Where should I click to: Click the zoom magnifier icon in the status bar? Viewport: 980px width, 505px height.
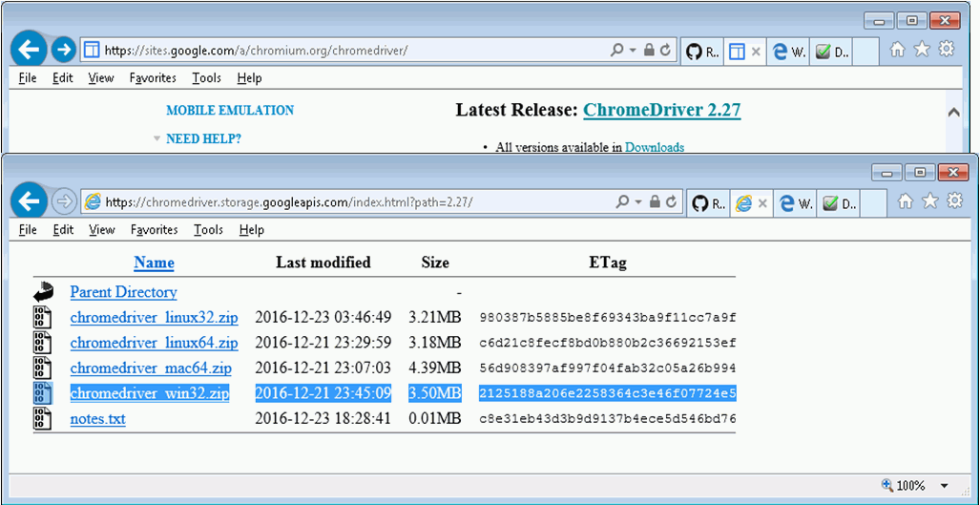click(886, 484)
